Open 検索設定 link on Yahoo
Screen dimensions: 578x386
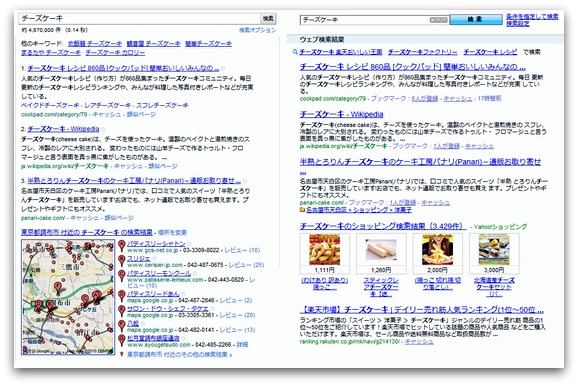tap(518, 24)
